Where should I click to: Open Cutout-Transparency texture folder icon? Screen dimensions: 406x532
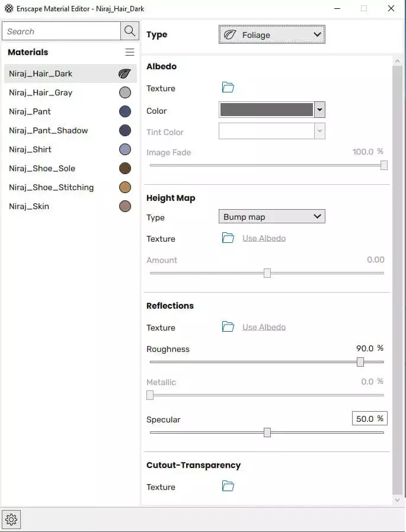(228, 486)
